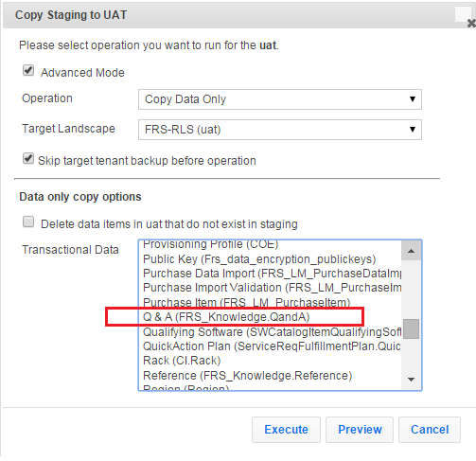Click the Execute button
Image resolution: width=476 pixels, height=461 pixels.
point(286,430)
